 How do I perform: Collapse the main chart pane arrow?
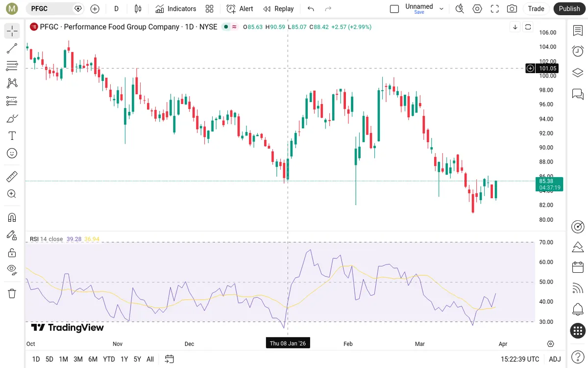pyautogui.click(x=515, y=27)
